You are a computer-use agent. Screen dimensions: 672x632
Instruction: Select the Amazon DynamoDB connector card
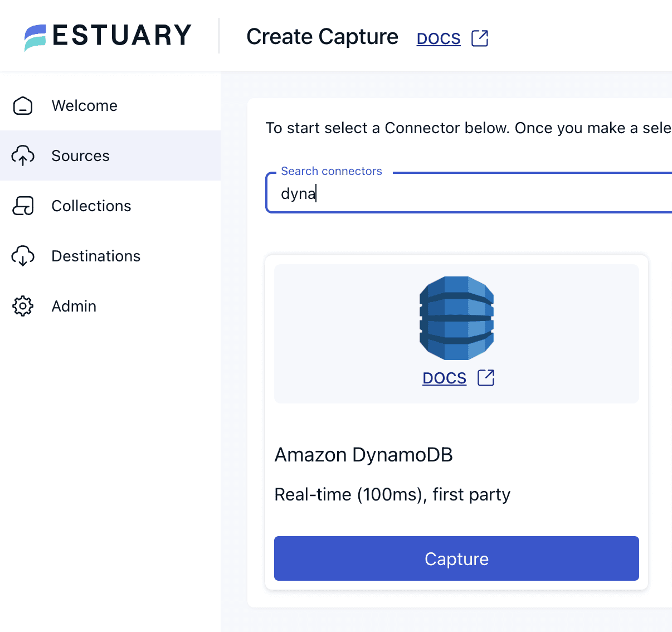click(x=456, y=455)
